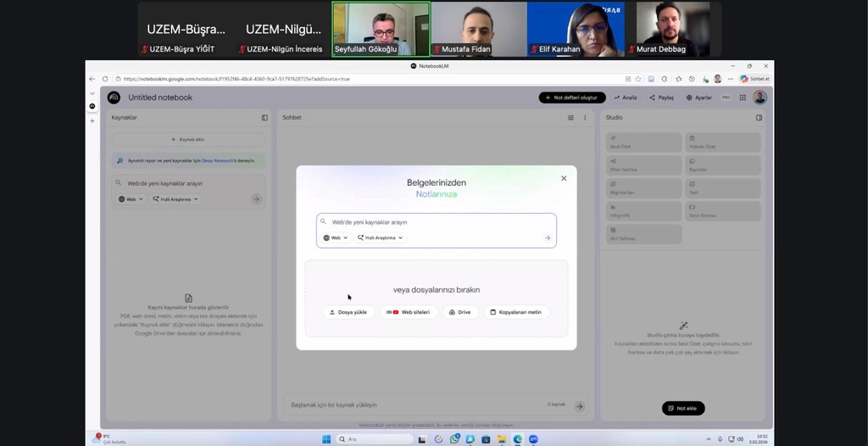Viewport: 868px width, 446px height.
Task: Click the NotebookLM logo icon
Action: pyautogui.click(x=114, y=98)
